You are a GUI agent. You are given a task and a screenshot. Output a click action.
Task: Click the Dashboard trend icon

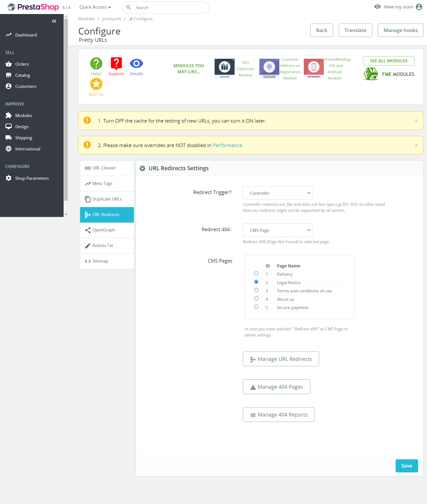(9, 35)
